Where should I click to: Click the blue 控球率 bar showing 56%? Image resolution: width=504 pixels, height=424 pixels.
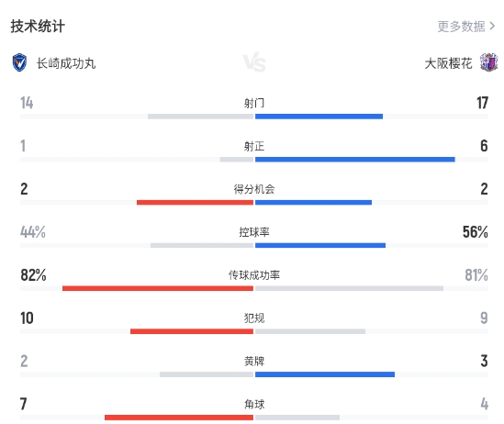pyautogui.click(x=320, y=245)
